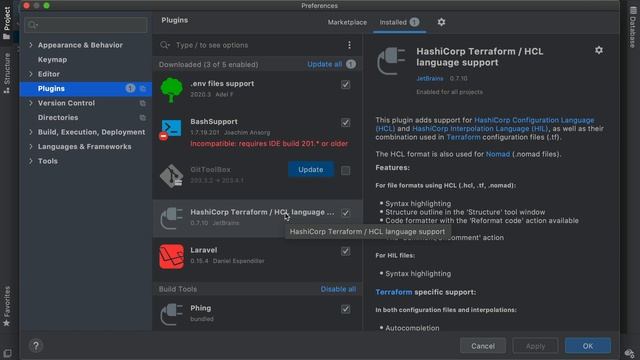Click the Directories project-level icon
The height and width of the screenshot is (360, 640).
click(142, 118)
